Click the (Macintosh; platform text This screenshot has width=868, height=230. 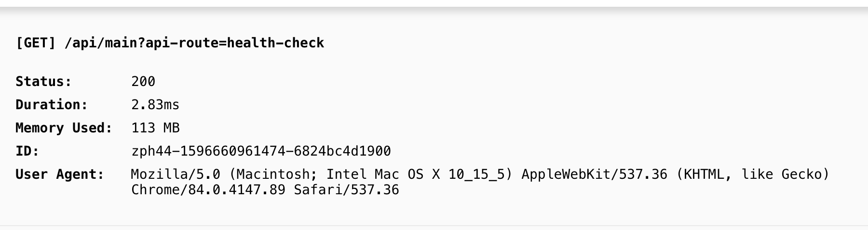[273, 174]
